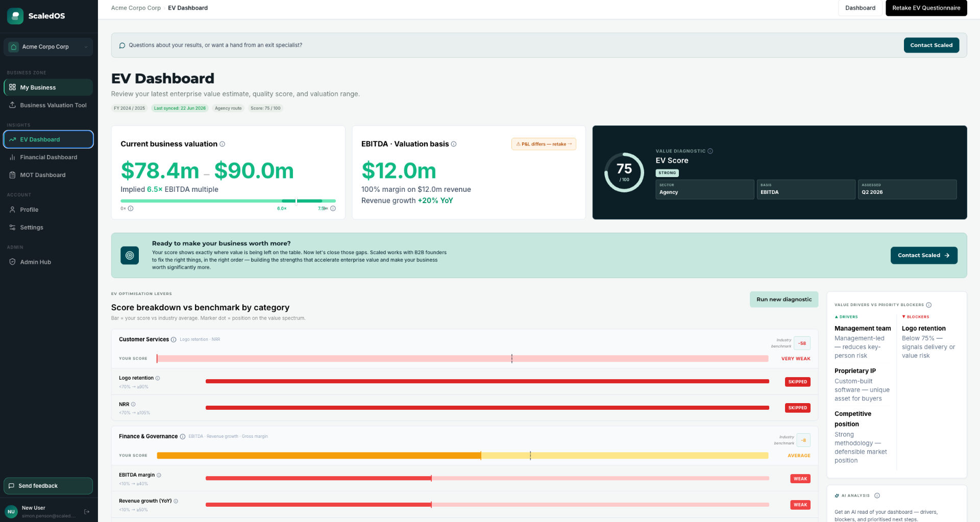Click the chat bubble icon in the banner
Screen dimensions: 980x522
122,45
